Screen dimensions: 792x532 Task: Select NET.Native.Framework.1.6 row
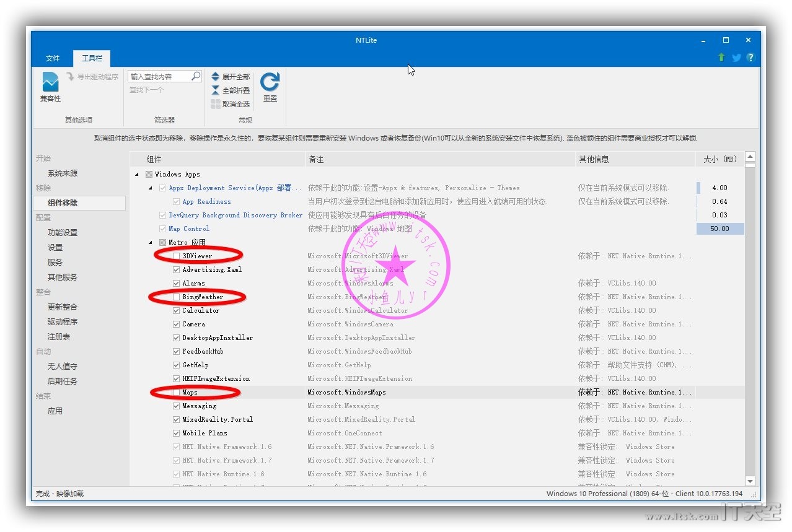437,447
